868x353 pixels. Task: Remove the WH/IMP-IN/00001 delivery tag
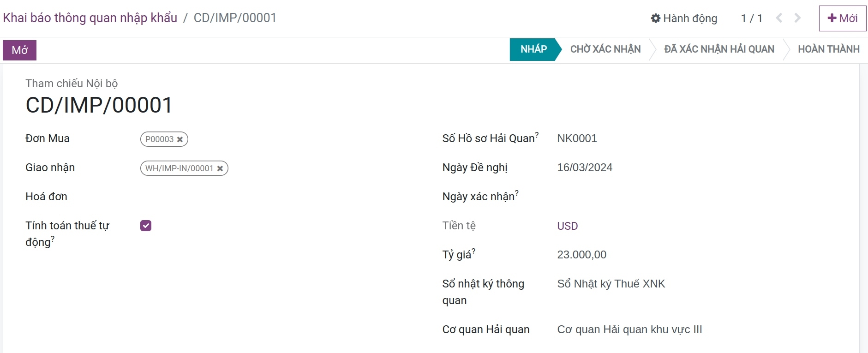[220, 168]
